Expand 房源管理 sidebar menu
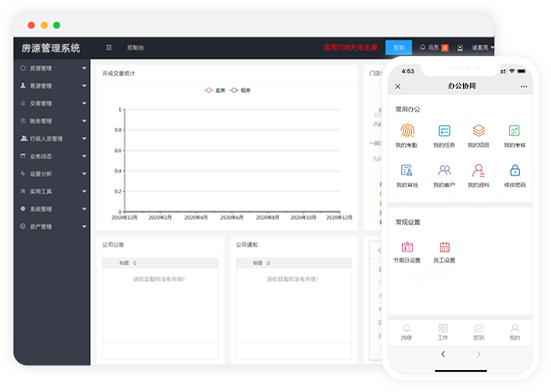The height and width of the screenshot is (392, 551). tap(53, 68)
